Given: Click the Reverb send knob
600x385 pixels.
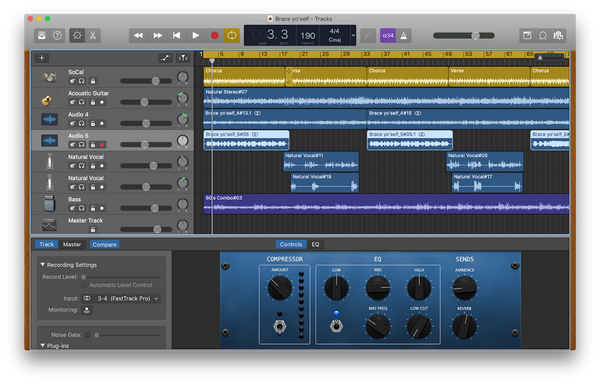Looking at the screenshot, I should [x=464, y=326].
